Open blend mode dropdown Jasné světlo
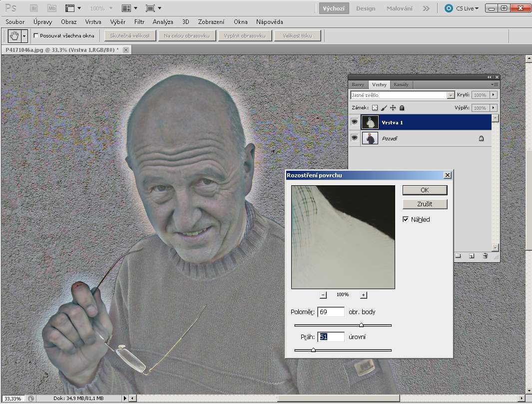 403,95
